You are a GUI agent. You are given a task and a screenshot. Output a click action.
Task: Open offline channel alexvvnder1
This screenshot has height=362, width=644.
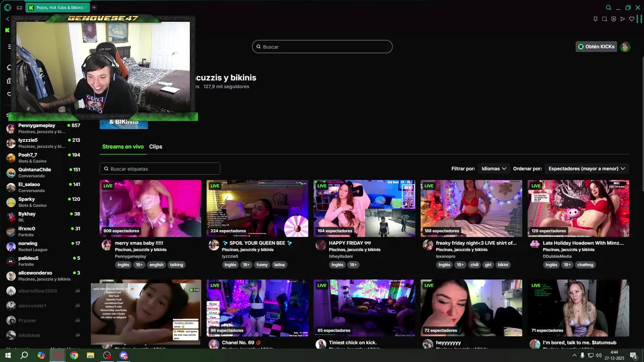tap(43, 306)
